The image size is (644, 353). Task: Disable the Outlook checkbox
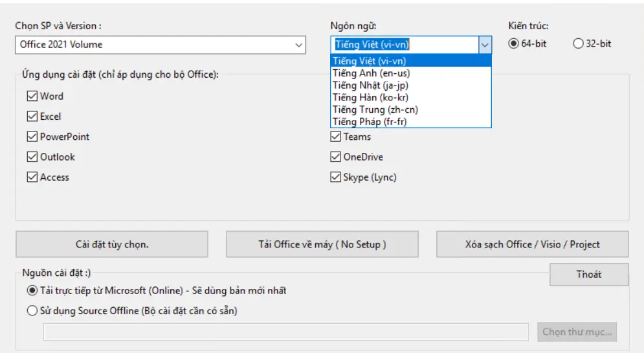32,157
